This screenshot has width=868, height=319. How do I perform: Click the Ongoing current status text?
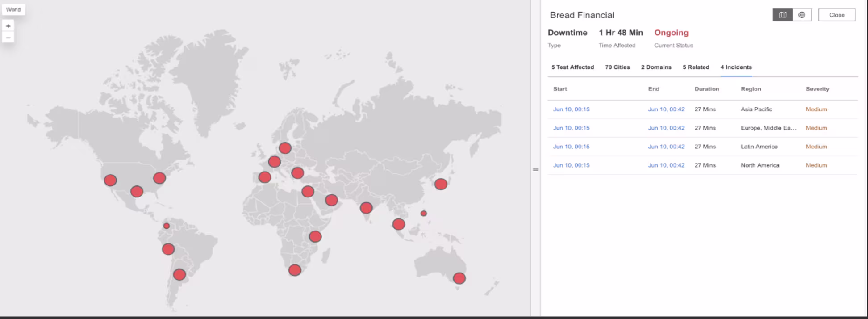[x=671, y=33]
